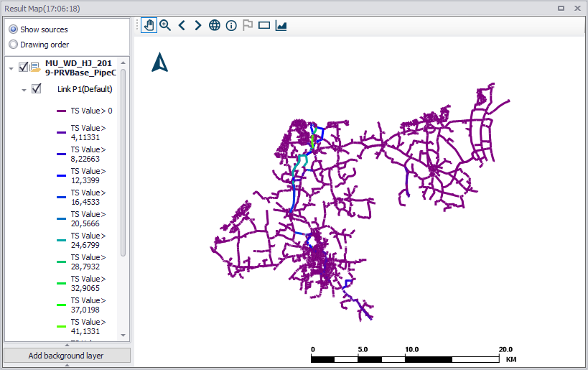This screenshot has height=370, width=588.
Task: Click the north arrow on map
Action: 160,63
